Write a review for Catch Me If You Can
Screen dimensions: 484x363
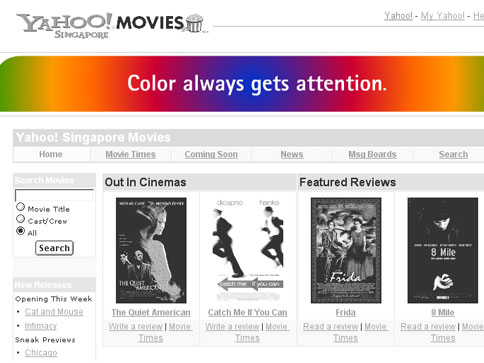coord(232,327)
